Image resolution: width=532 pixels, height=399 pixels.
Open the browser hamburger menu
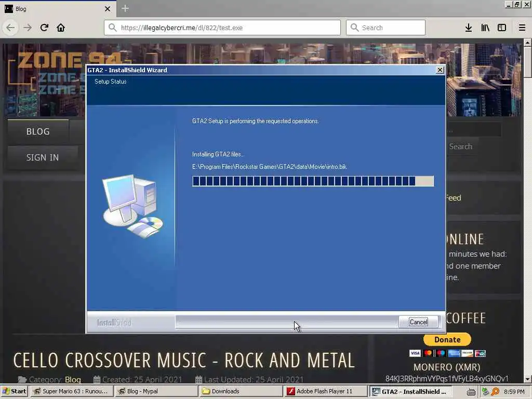(522, 28)
